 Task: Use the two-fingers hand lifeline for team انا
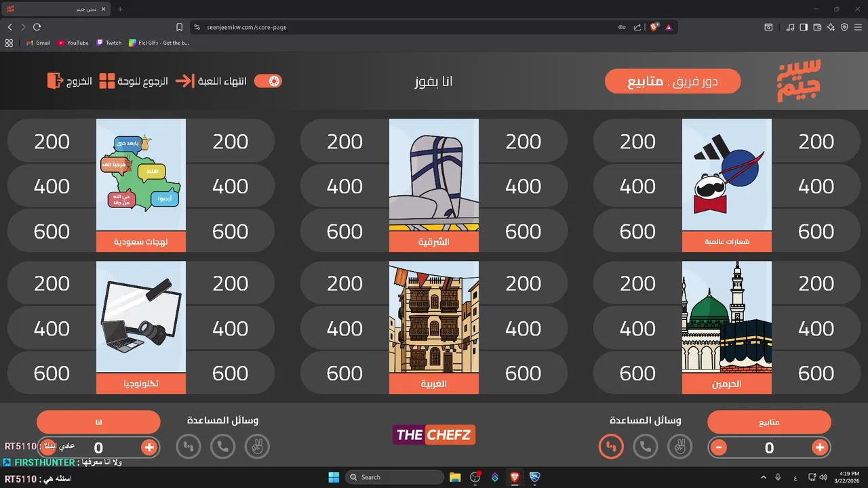pos(257,447)
